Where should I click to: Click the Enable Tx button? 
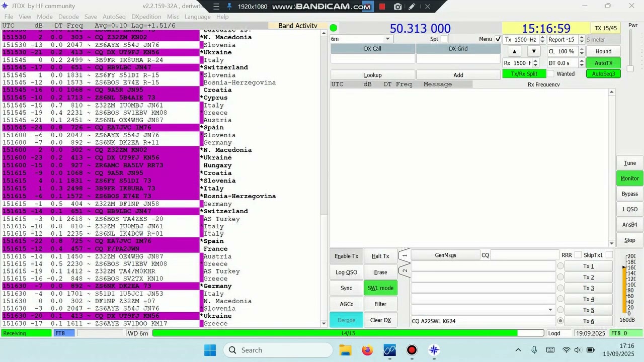pos(346,256)
